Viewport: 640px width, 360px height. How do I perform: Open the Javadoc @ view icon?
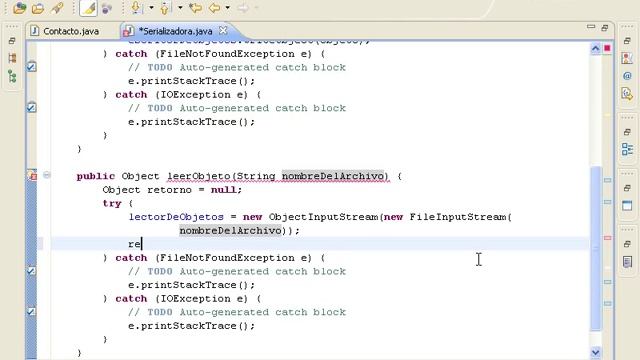pos(627,76)
